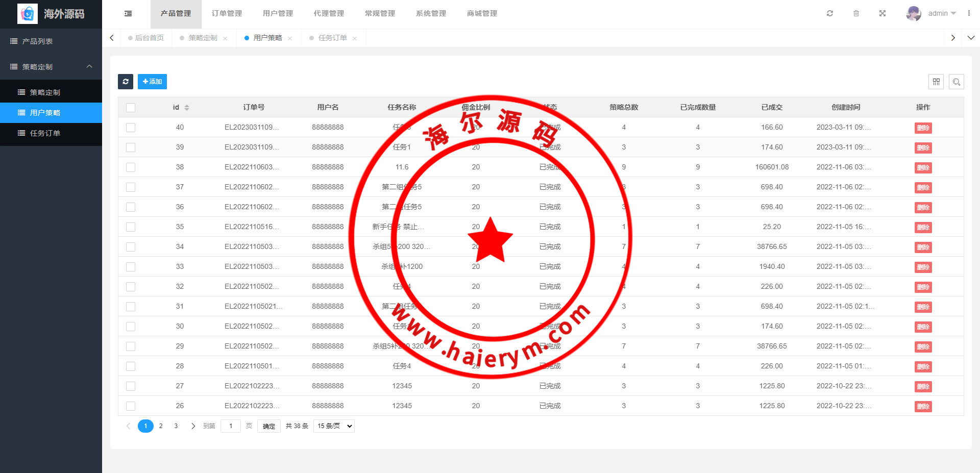This screenshot has width=980, height=473.
Task: Toggle fullscreen mode icon in the header
Action: click(x=883, y=14)
